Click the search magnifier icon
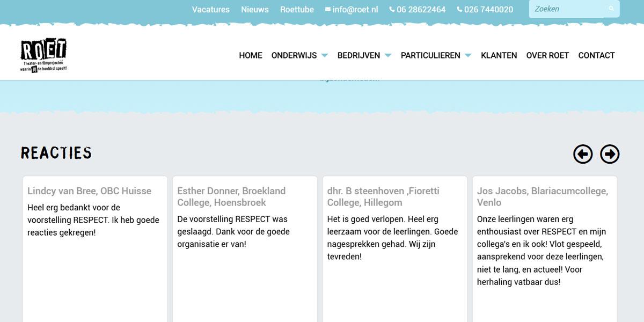The width and height of the screenshot is (644, 322). click(611, 9)
